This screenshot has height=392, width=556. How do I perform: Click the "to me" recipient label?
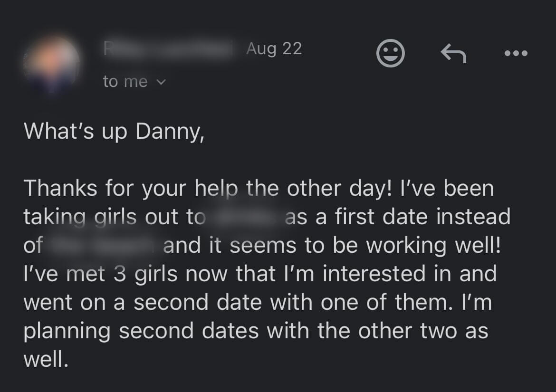click(125, 82)
